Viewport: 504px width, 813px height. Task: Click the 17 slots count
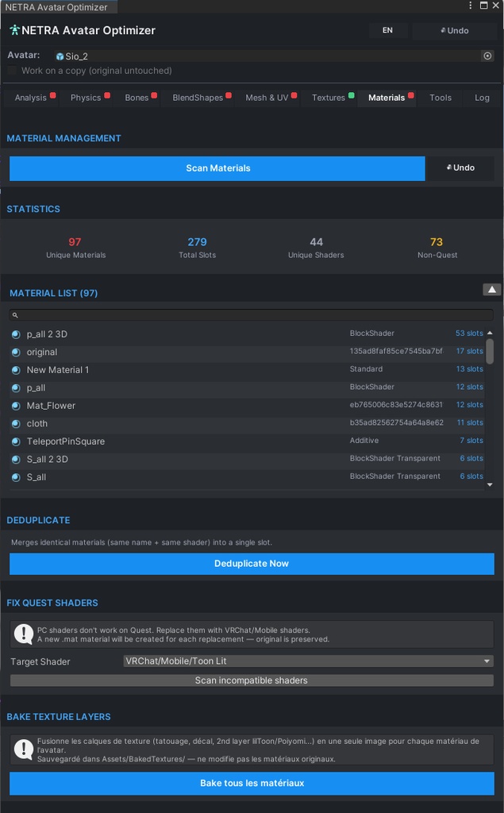(469, 351)
